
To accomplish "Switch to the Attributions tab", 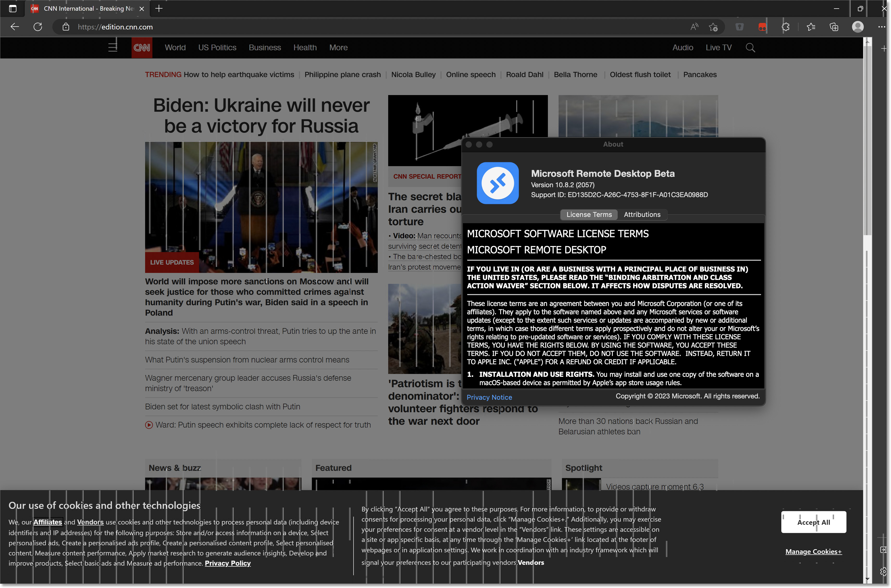I will [x=642, y=215].
